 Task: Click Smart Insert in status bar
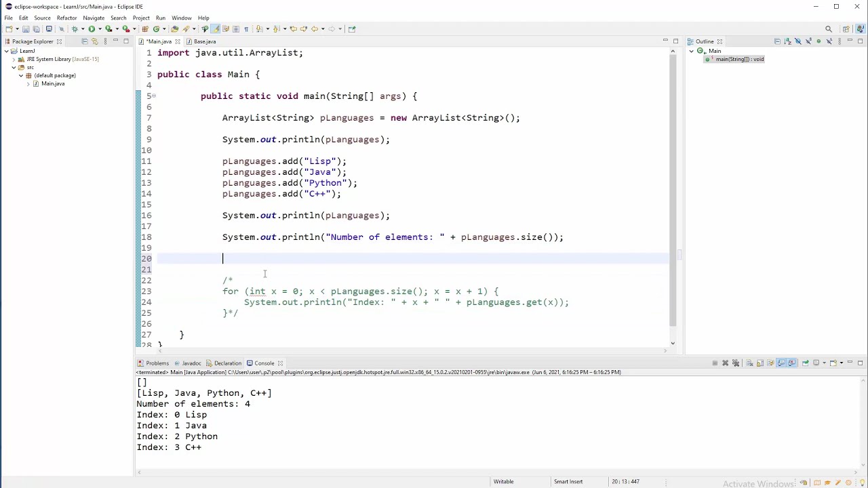568,481
